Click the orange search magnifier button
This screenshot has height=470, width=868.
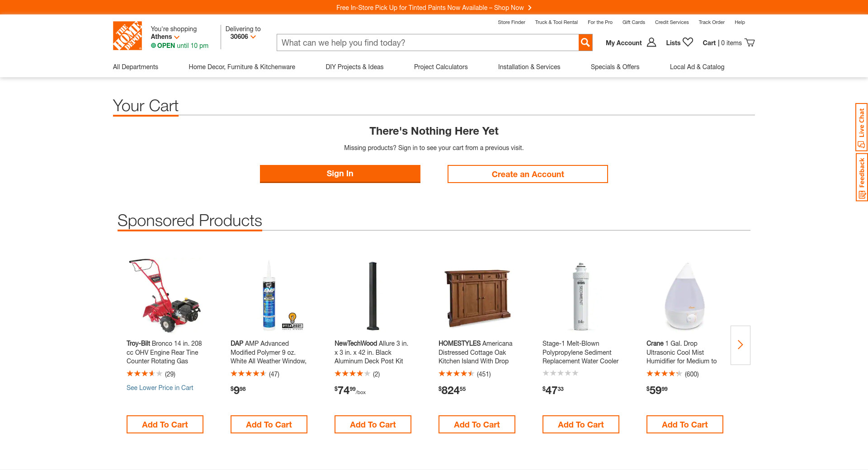(x=585, y=42)
